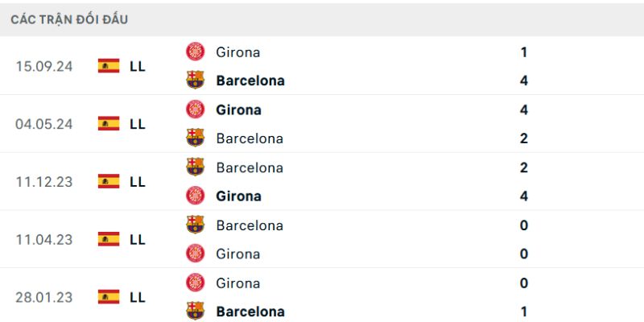This screenshot has width=644, height=322.
Task: Open the 15.09.24 match date
Action: pyautogui.click(x=44, y=66)
